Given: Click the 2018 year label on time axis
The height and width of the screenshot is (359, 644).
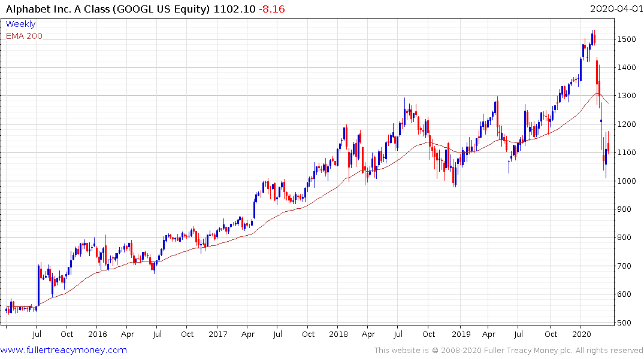Looking at the screenshot, I should pyautogui.click(x=338, y=334).
